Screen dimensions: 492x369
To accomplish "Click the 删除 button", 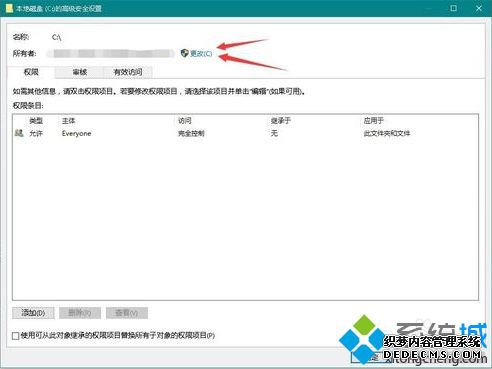I will [80, 313].
